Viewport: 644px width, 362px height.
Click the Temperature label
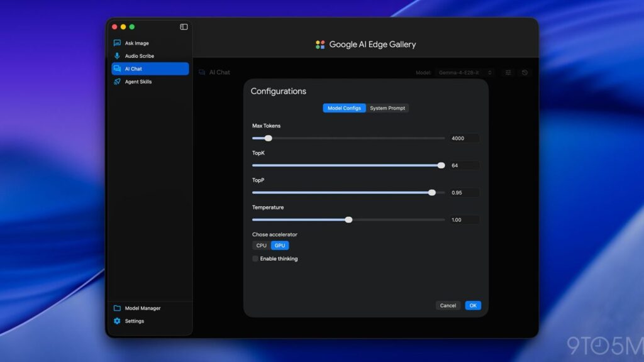pos(268,207)
